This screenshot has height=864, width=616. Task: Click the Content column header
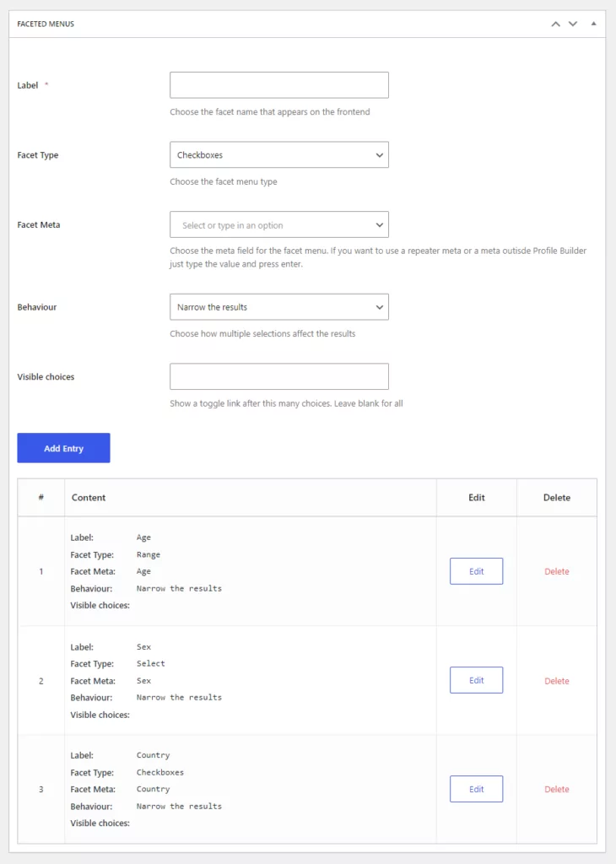[88, 498]
